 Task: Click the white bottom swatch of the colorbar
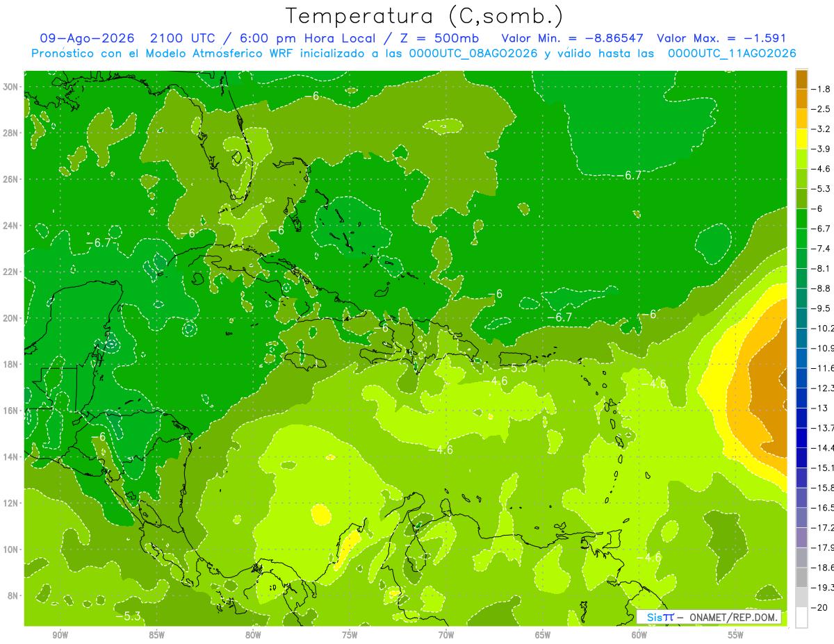click(x=801, y=618)
